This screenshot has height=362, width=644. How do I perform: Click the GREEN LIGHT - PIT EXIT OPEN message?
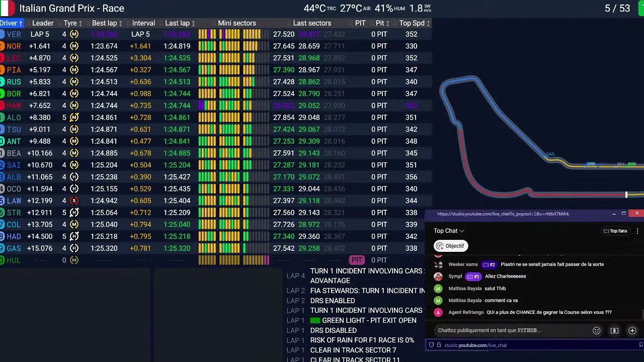363,320
